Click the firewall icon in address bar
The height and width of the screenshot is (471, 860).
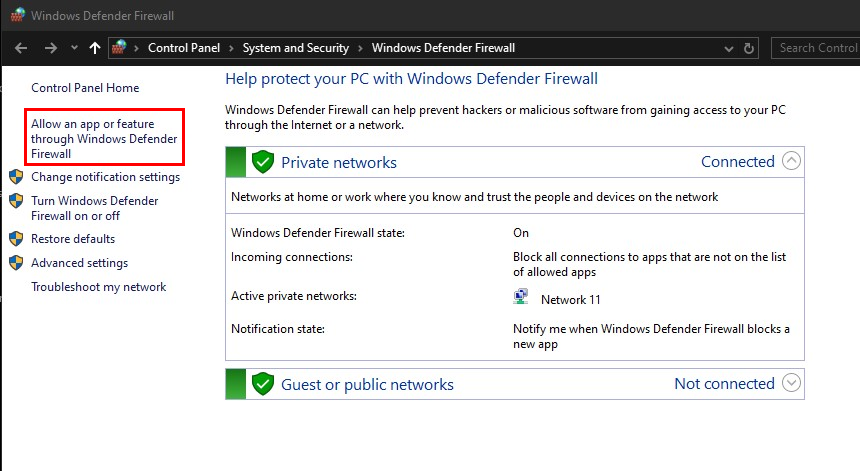click(120, 48)
